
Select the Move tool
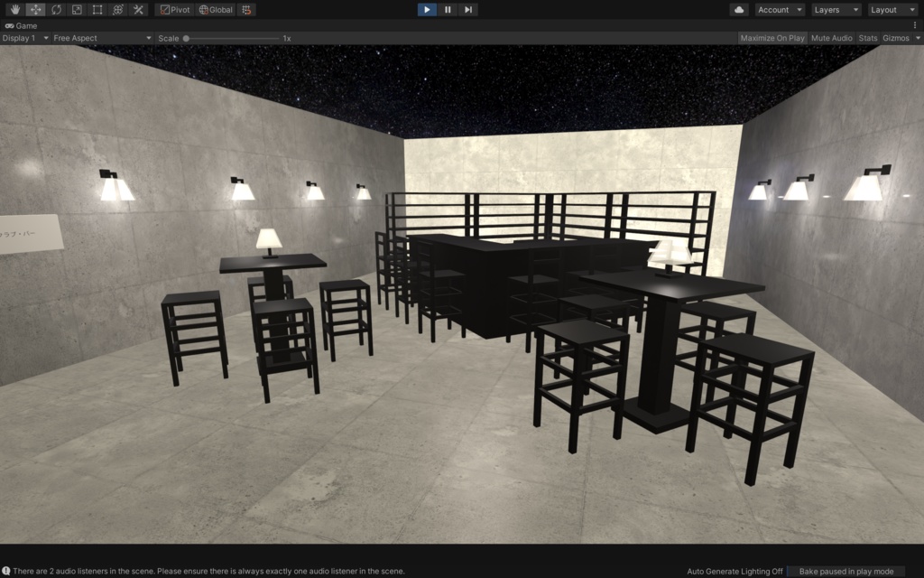(34, 9)
